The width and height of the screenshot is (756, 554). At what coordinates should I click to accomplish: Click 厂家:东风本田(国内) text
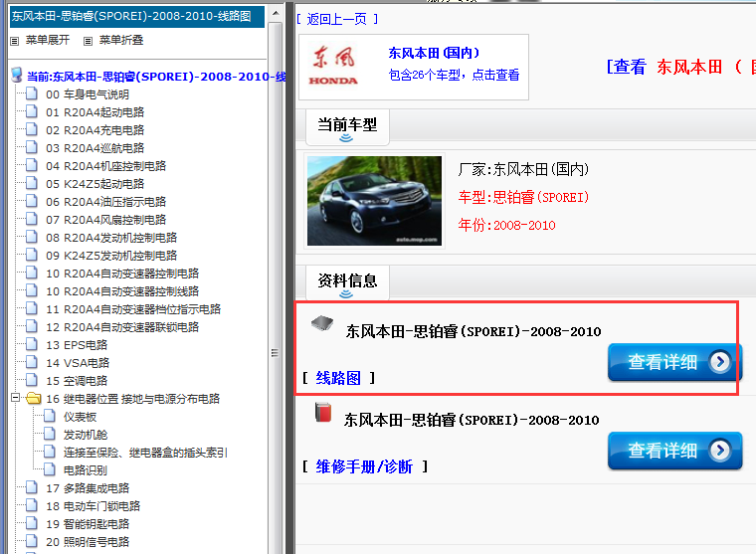click(x=523, y=169)
